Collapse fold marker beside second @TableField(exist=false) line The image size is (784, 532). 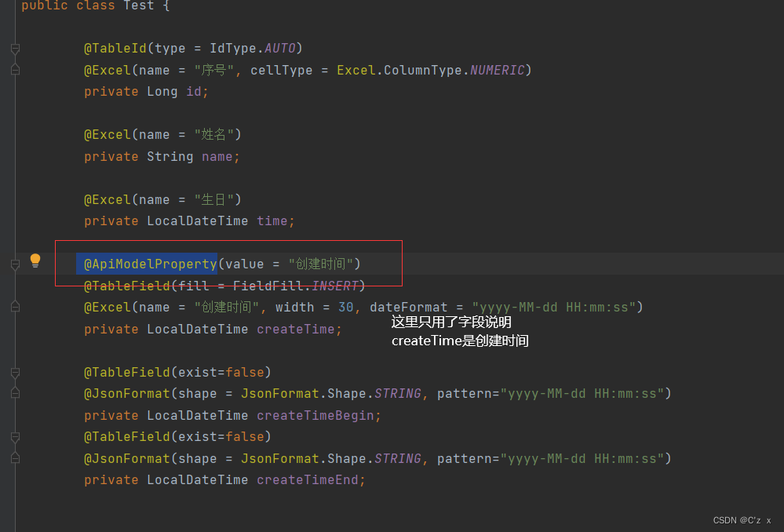pos(15,437)
